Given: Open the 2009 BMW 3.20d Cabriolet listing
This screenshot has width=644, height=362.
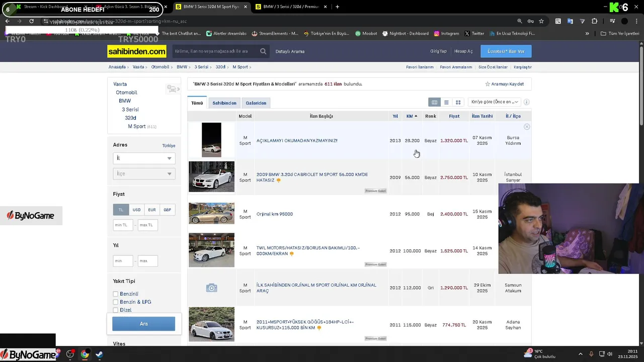Looking at the screenshot, I should pyautogui.click(x=312, y=177).
